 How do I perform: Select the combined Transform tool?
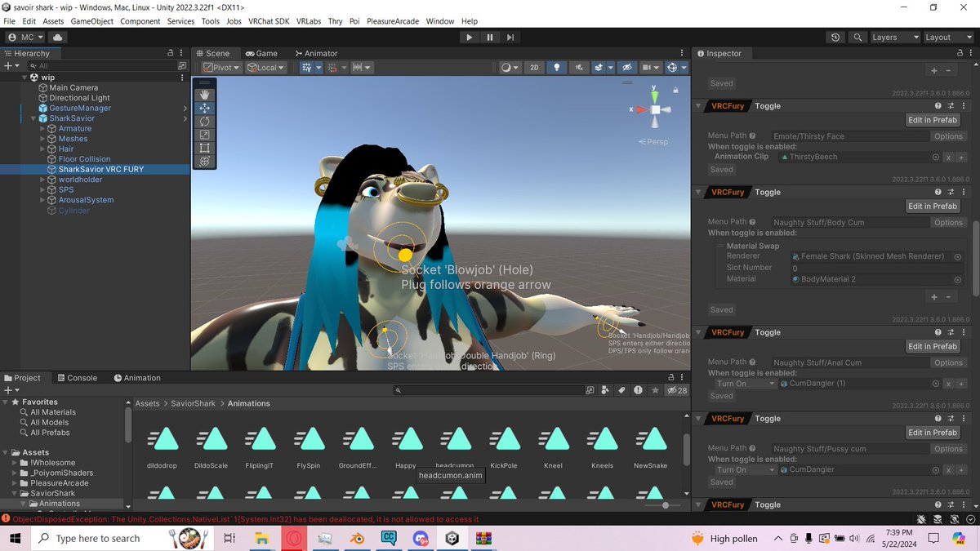204,162
